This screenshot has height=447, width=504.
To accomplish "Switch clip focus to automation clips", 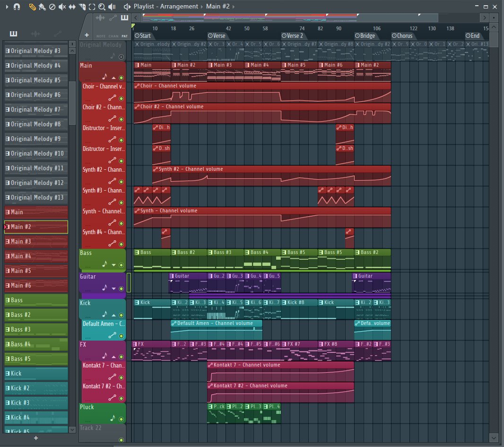I will pos(113,18).
